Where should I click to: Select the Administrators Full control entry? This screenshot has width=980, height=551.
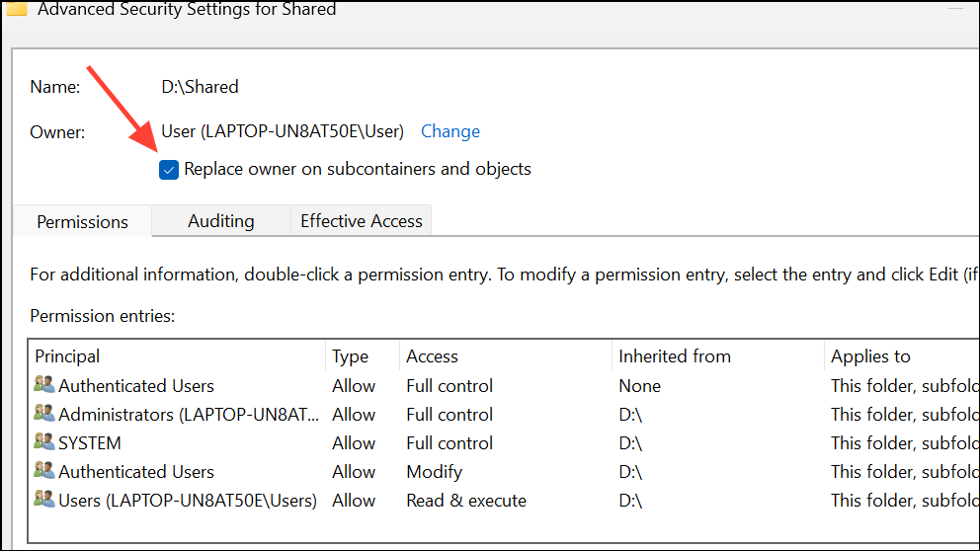(505, 414)
